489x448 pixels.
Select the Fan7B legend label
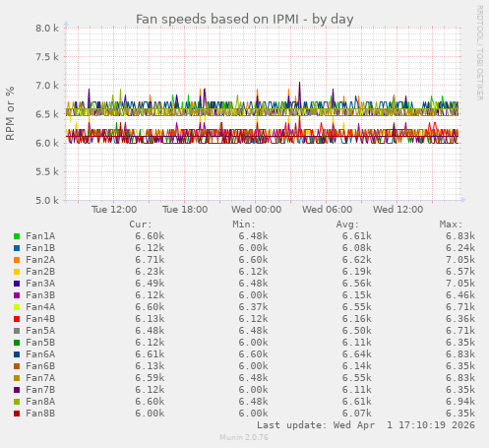pyautogui.click(x=40, y=390)
